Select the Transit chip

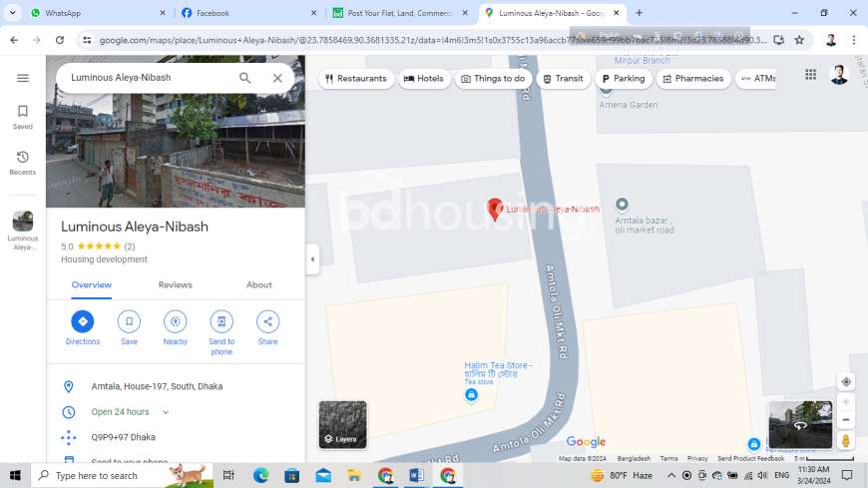563,79
